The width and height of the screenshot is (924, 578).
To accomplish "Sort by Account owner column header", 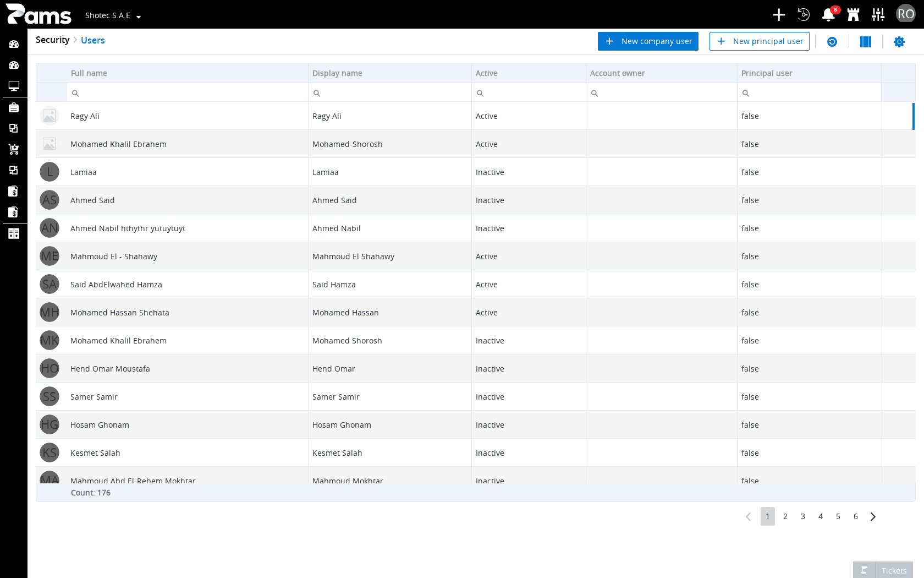I will point(662,73).
